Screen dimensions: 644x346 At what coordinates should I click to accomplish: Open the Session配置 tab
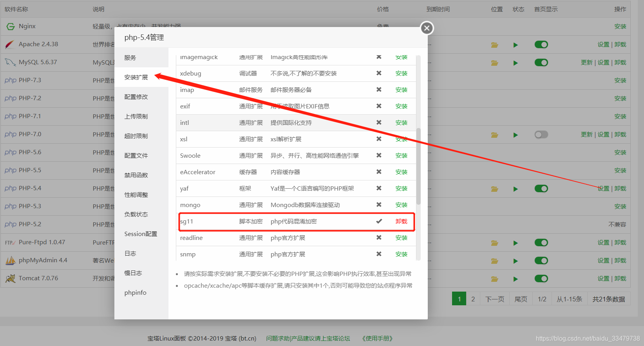[141, 234]
